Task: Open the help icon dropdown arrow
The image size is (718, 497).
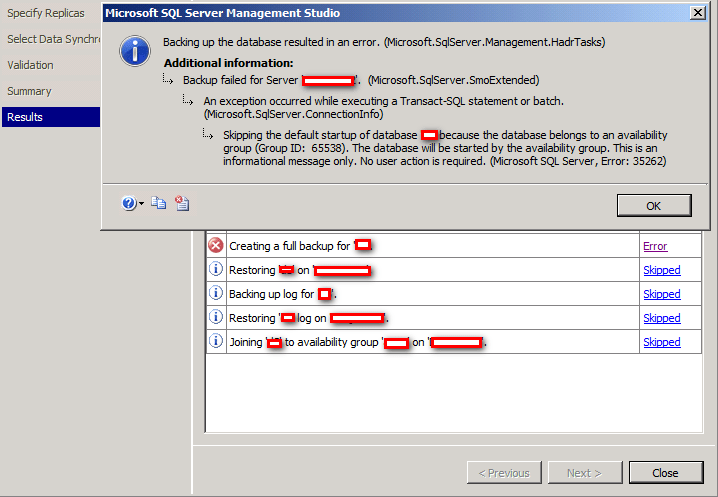Action: 141,203
